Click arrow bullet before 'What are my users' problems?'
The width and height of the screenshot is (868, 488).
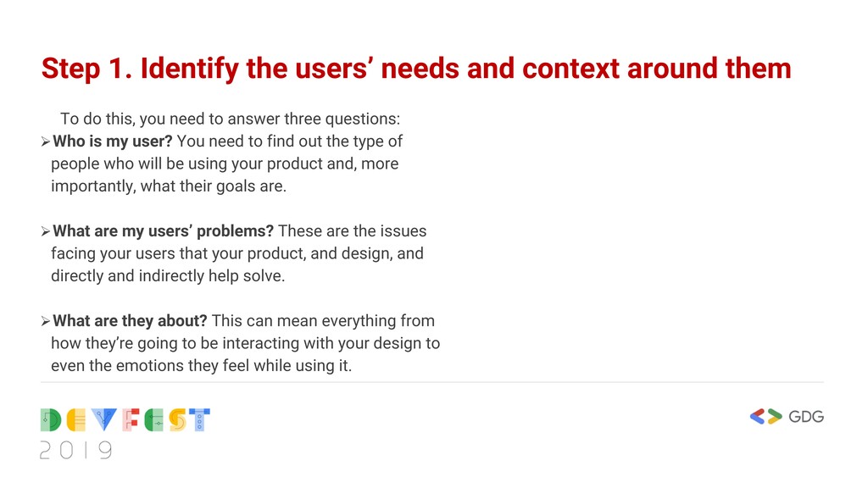[x=46, y=231]
